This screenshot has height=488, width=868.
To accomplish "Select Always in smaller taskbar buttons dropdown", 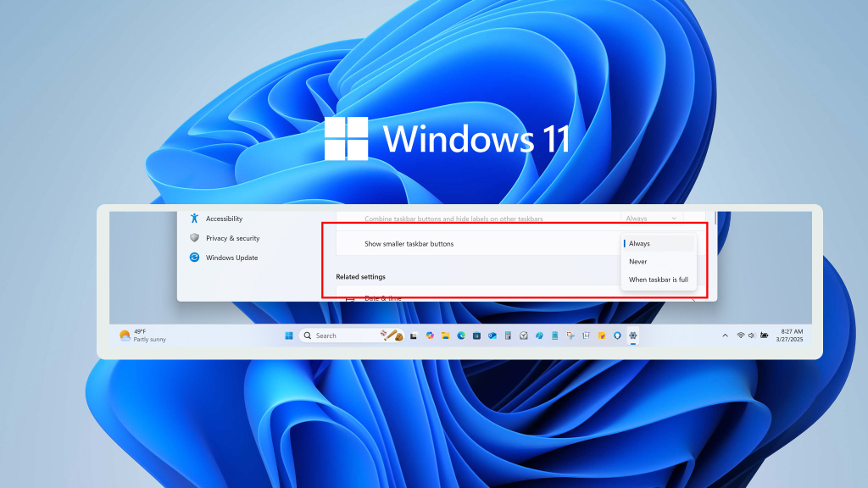I will pos(658,243).
